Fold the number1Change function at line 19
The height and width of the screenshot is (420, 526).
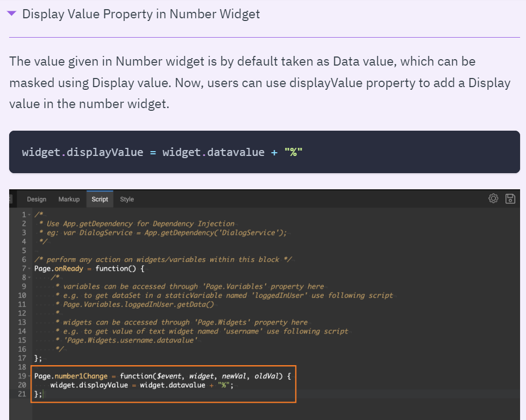30,376
